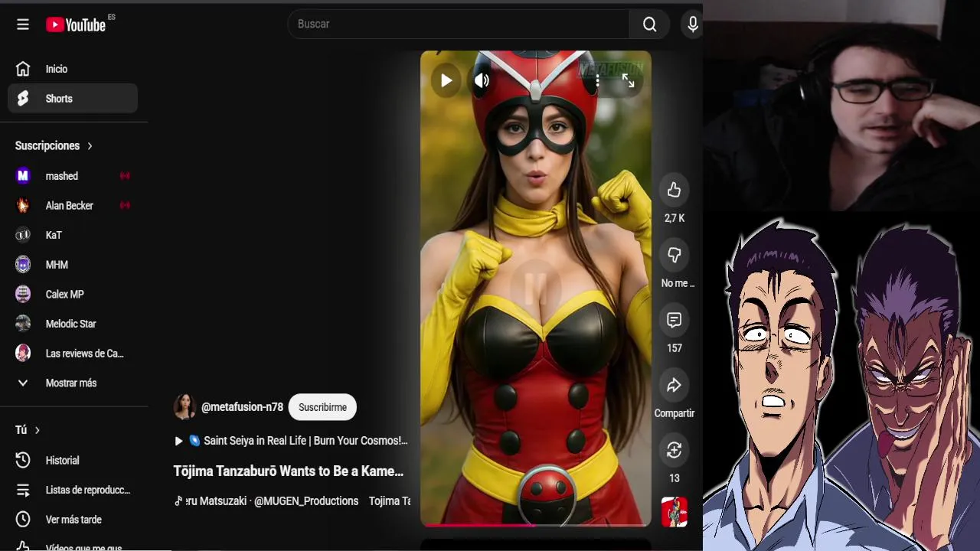Open Calex MP channel subscription
Screen dimensions: 980x551
pyautogui.click(x=73, y=295)
